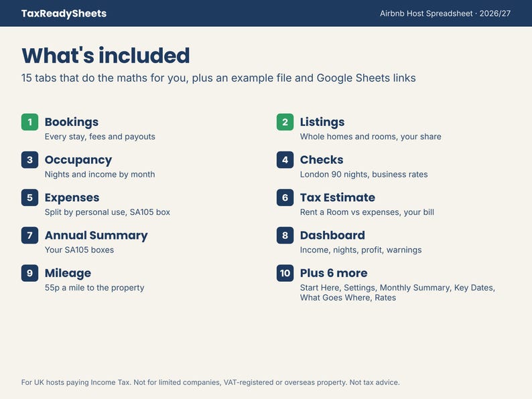
Task: Click 'Rent a Room vs expenses, your bill'
Action: click(367, 212)
